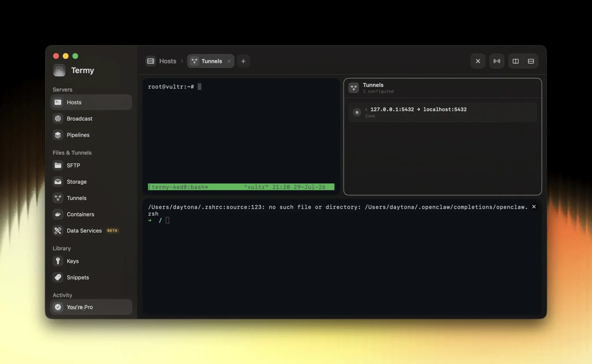Close the Tunnels tab
The width and height of the screenshot is (592, 364).
[x=229, y=61]
